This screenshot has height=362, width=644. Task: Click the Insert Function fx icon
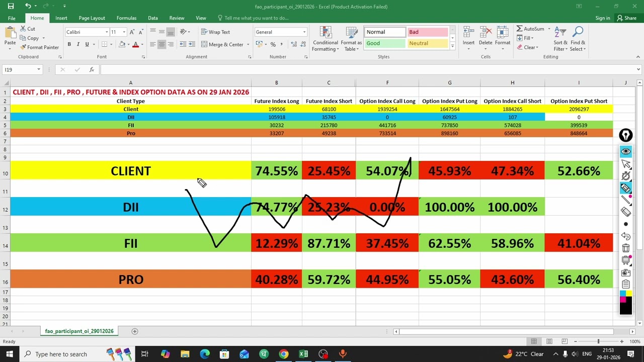(x=92, y=69)
